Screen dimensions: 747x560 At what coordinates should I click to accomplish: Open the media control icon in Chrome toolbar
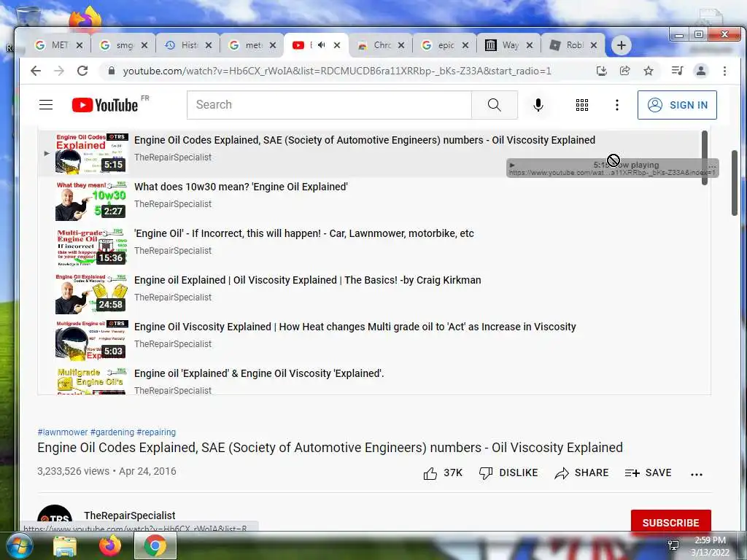tap(677, 71)
